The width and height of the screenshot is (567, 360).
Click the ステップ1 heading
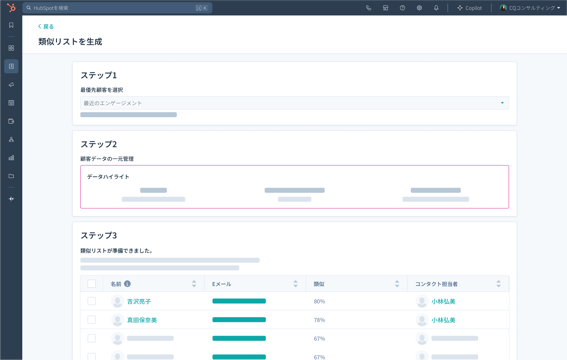coord(98,75)
